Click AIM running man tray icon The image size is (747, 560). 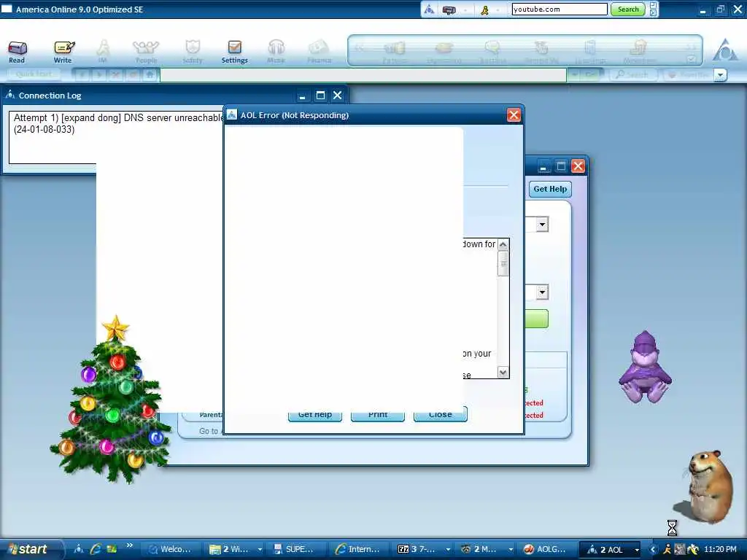coord(667,550)
